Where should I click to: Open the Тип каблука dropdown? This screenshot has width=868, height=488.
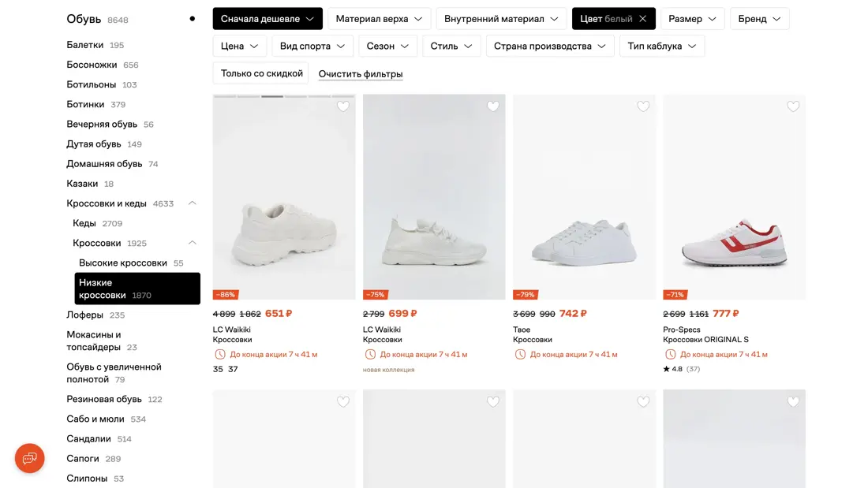(x=662, y=46)
